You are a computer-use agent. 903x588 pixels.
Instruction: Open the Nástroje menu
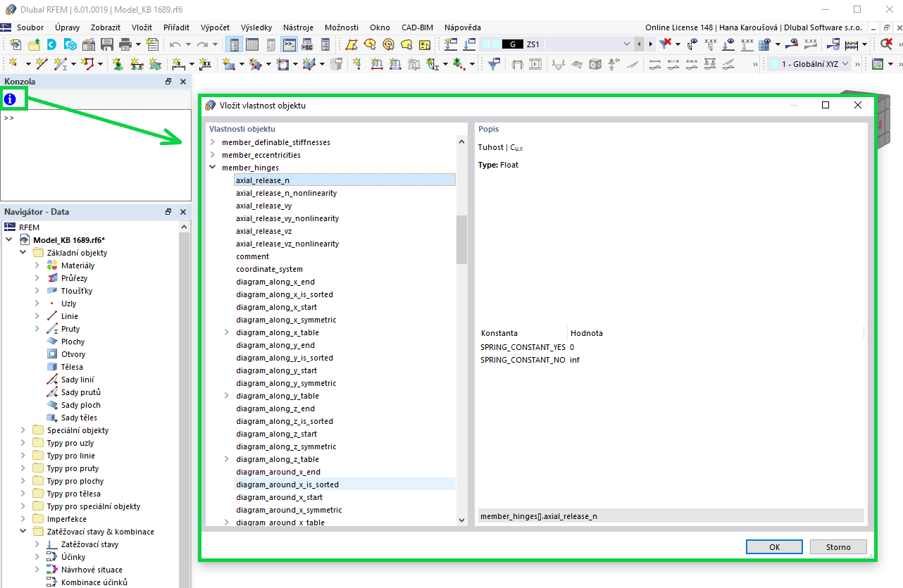coord(298,27)
